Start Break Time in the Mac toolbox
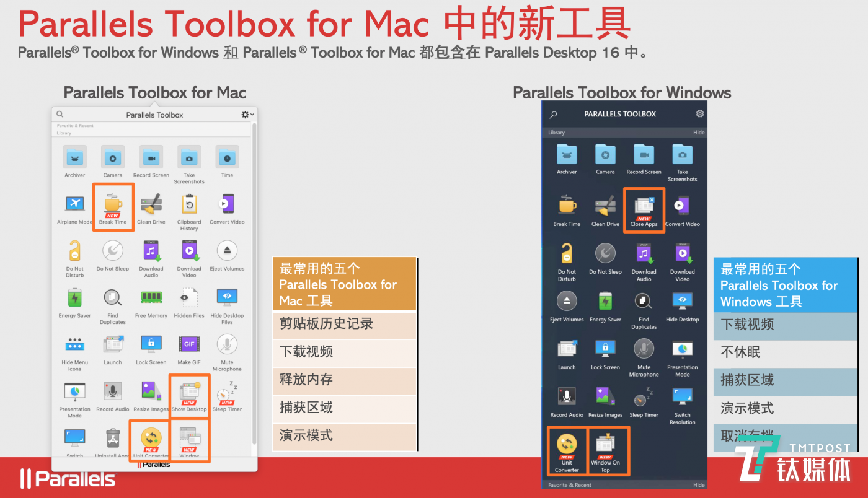Image resolution: width=868 pixels, height=498 pixels. coord(113,208)
